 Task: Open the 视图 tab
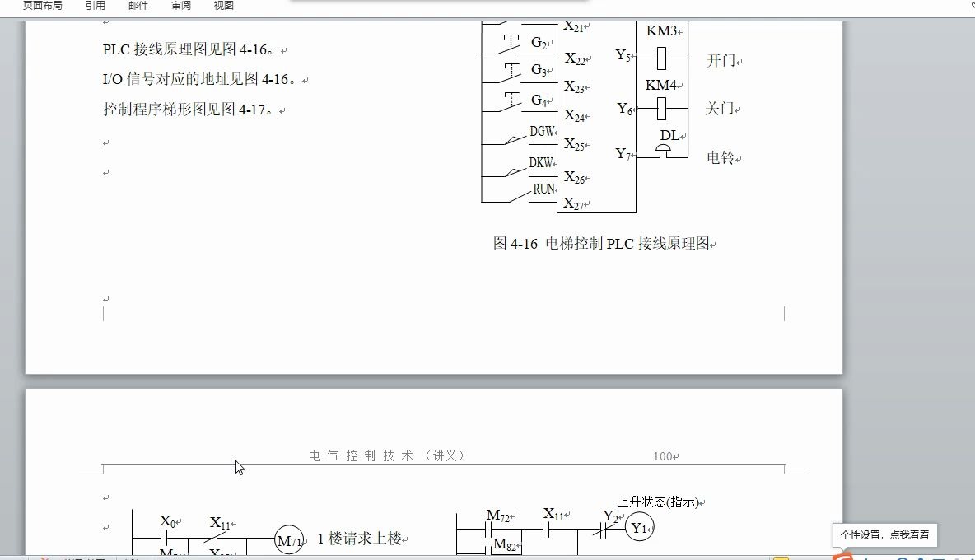(223, 5)
